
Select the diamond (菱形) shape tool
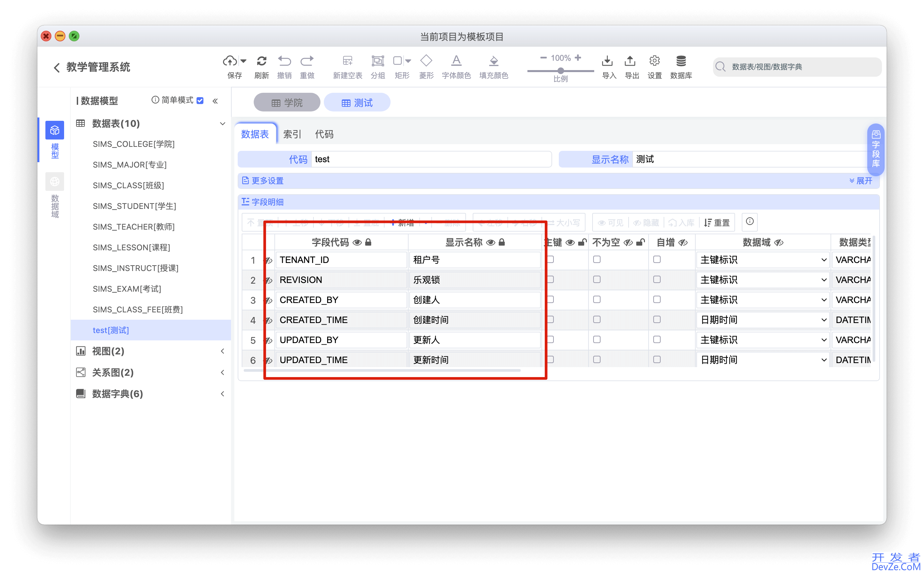pos(426,60)
